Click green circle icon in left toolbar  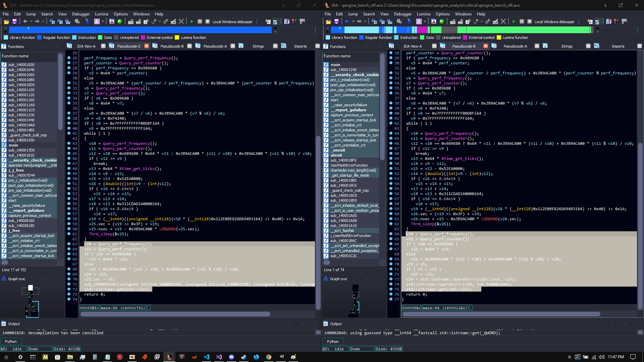tap(120, 21)
